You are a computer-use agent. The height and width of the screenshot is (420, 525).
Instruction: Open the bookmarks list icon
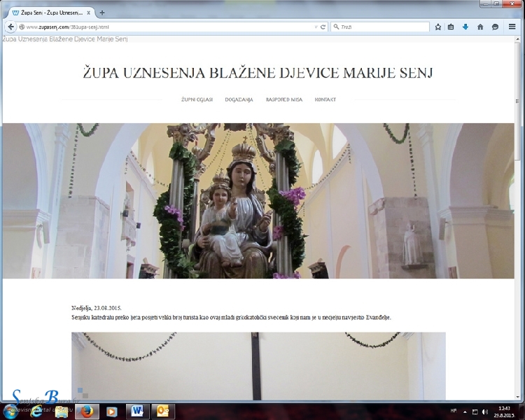click(x=451, y=27)
